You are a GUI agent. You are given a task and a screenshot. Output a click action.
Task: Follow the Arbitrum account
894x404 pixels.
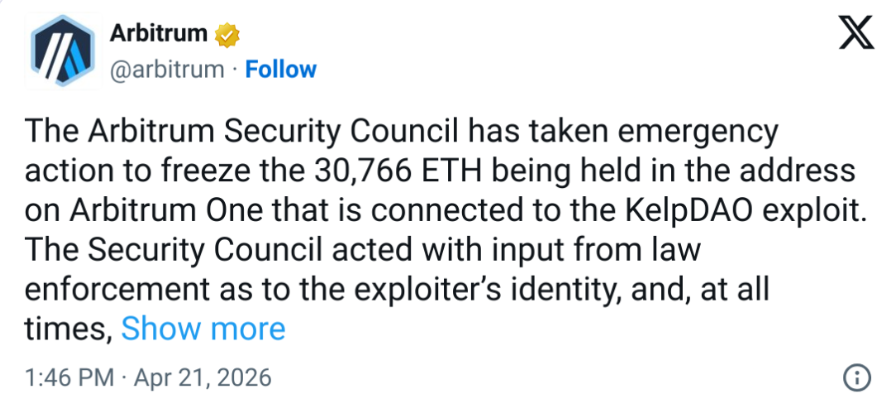[x=281, y=69]
